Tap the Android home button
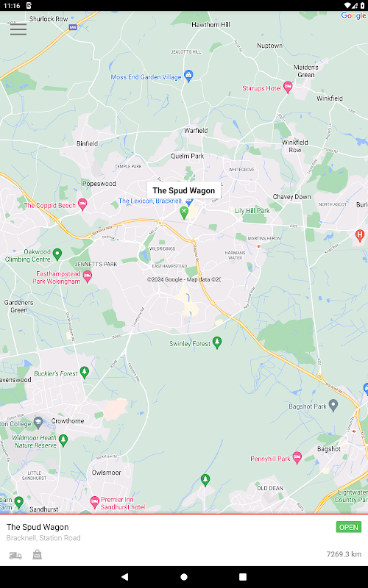368x588 pixels. [x=184, y=577]
